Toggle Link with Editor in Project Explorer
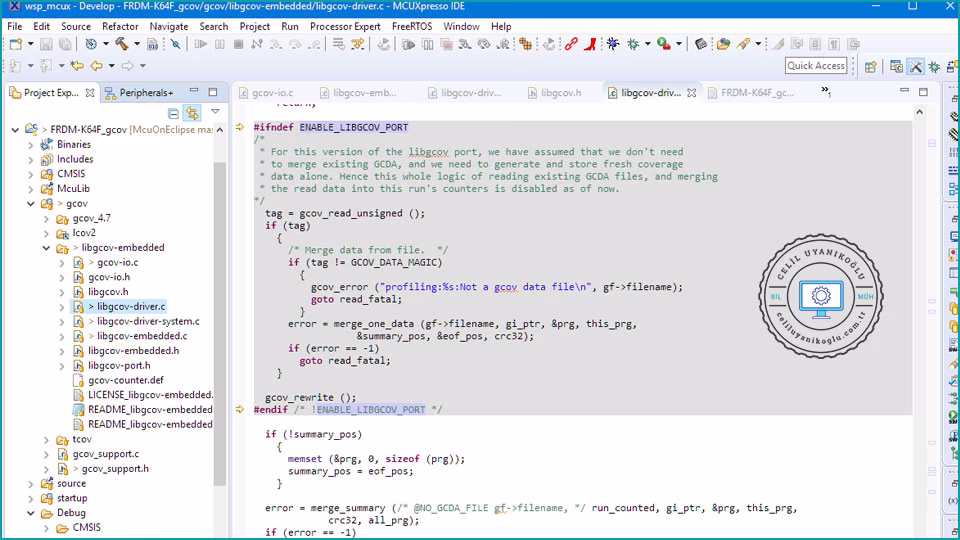960x540 pixels. click(x=192, y=113)
